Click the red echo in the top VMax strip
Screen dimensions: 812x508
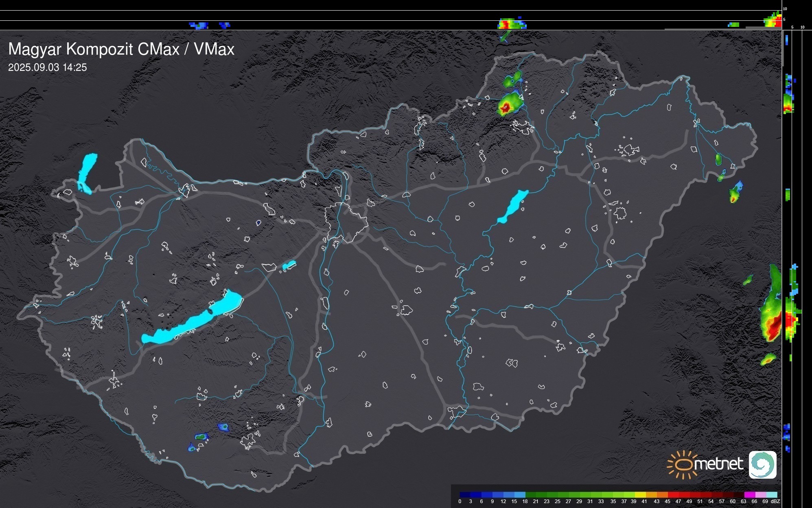coord(507,25)
